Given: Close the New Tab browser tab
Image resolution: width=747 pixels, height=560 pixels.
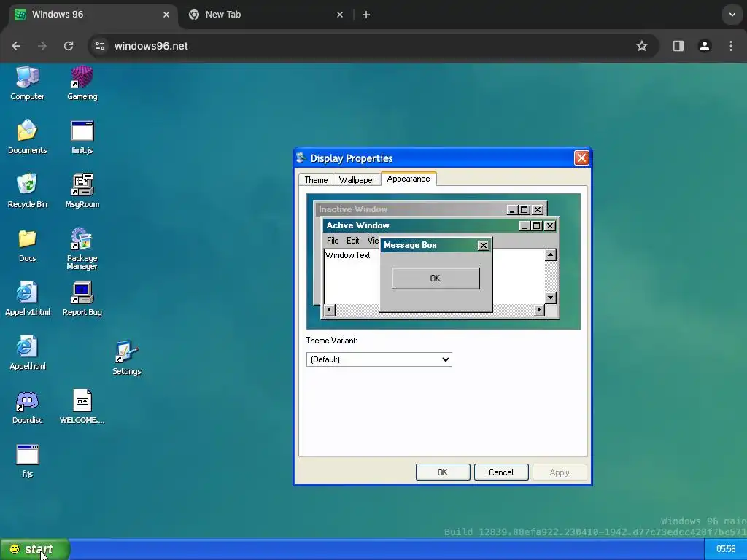Looking at the screenshot, I should (340, 15).
